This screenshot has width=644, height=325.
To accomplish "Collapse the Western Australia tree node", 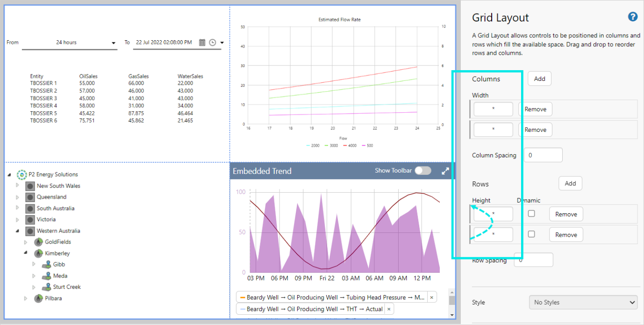I will (x=18, y=231).
